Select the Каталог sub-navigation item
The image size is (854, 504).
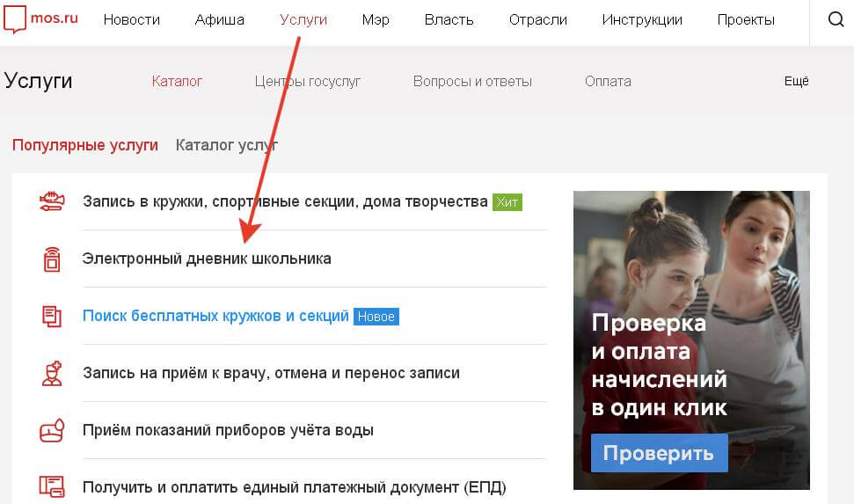tap(177, 81)
